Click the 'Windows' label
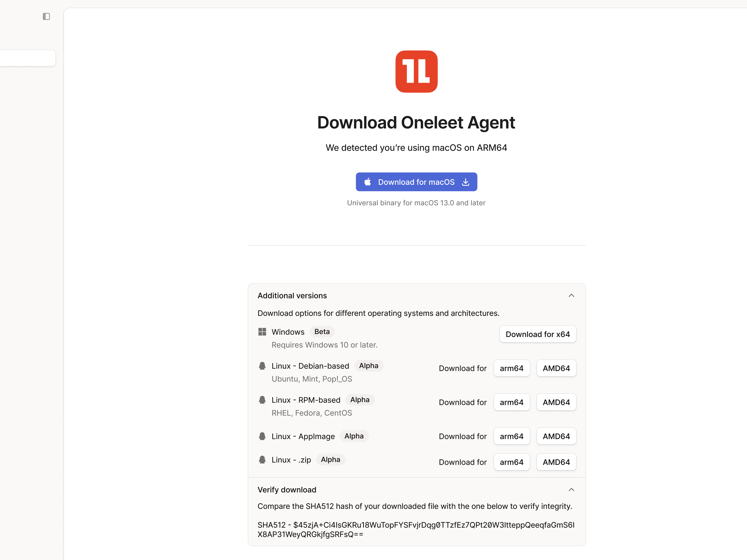Image resolution: width=747 pixels, height=560 pixels. click(288, 332)
